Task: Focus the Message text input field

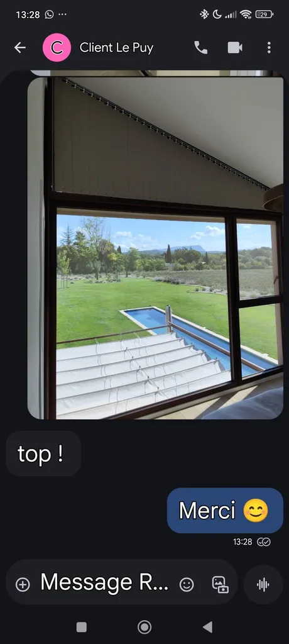Action: coord(104,582)
